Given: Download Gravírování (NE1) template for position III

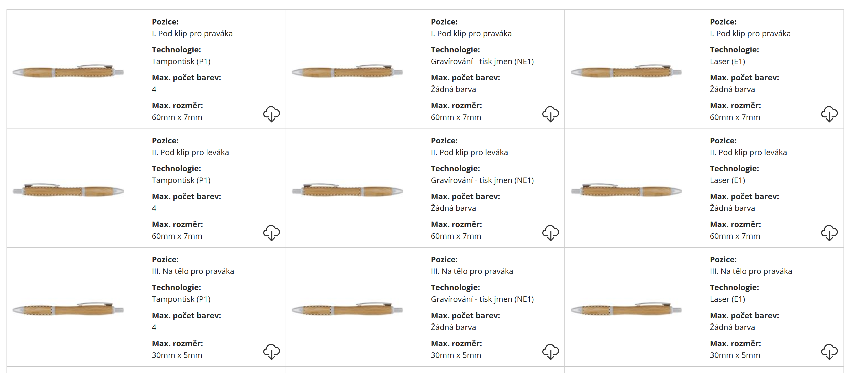Looking at the screenshot, I should (550, 352).
